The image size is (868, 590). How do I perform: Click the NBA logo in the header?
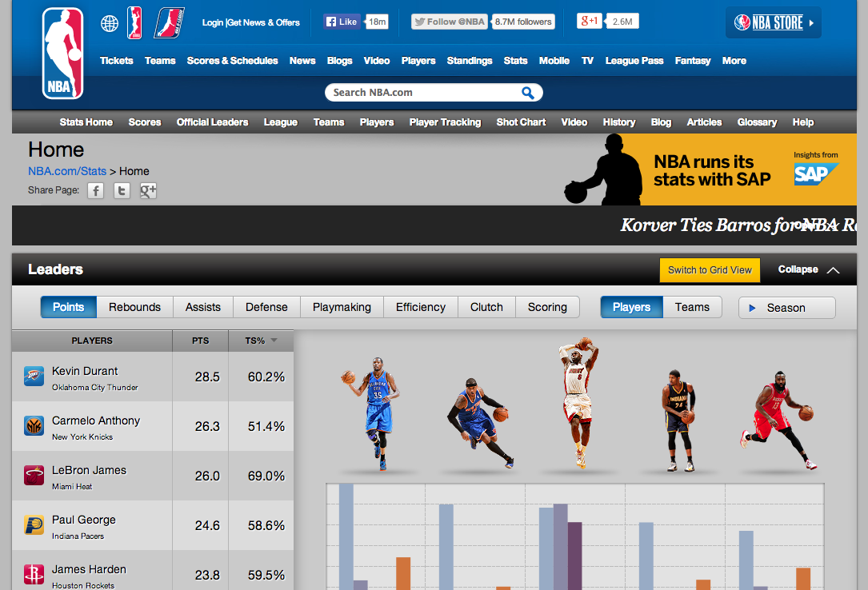(62, 53)
